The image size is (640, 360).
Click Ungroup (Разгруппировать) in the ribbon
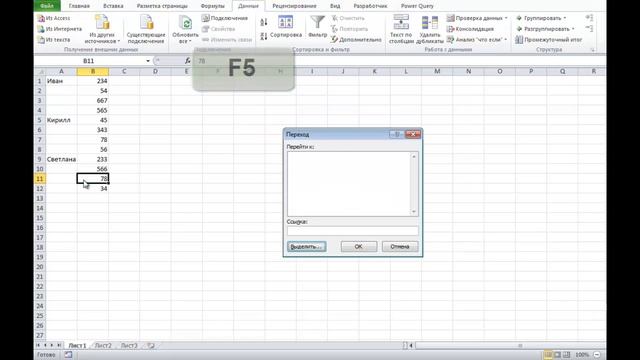click(545, 29)
